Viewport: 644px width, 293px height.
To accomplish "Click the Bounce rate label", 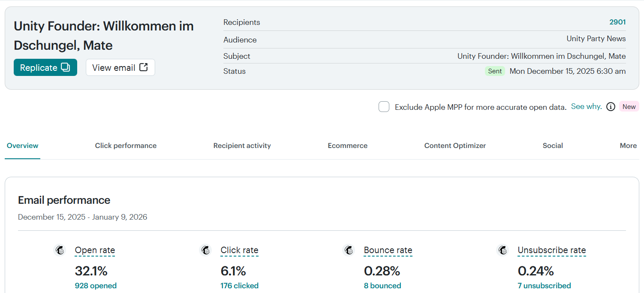I will (x=388, y=250).
